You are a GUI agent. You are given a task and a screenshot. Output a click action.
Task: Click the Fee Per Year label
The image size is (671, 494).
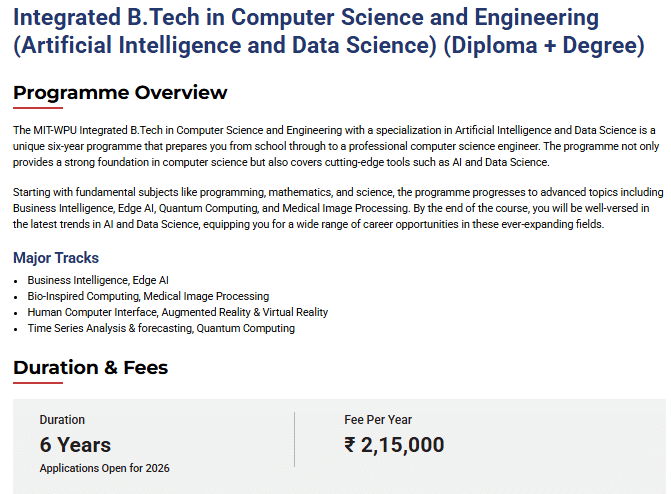pos(378,420)
